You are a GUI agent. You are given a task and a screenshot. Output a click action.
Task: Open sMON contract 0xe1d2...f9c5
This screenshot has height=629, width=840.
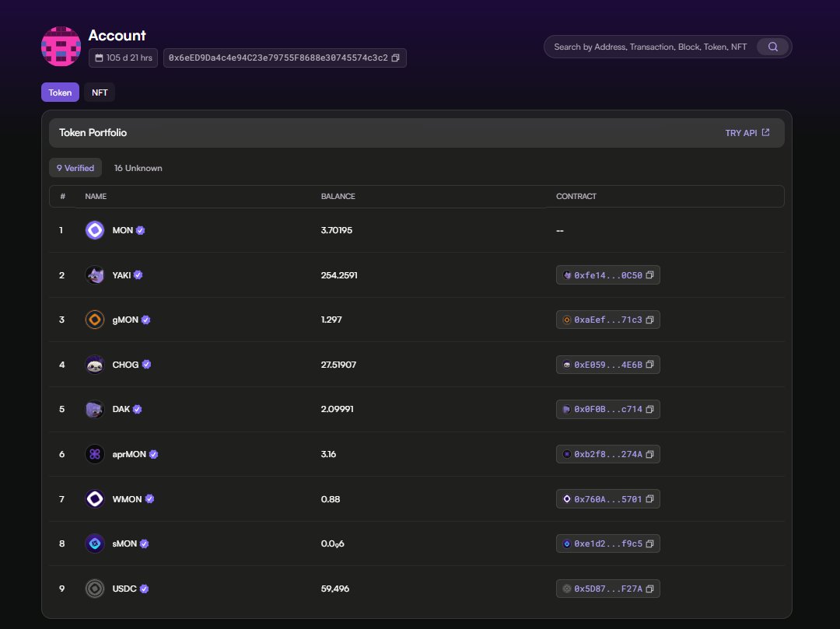pos(608,544)
